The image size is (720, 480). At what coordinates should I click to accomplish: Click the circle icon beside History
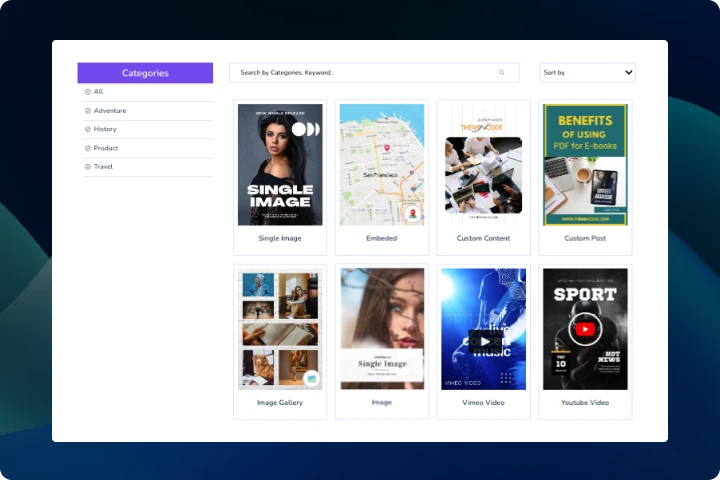point(88,130)
